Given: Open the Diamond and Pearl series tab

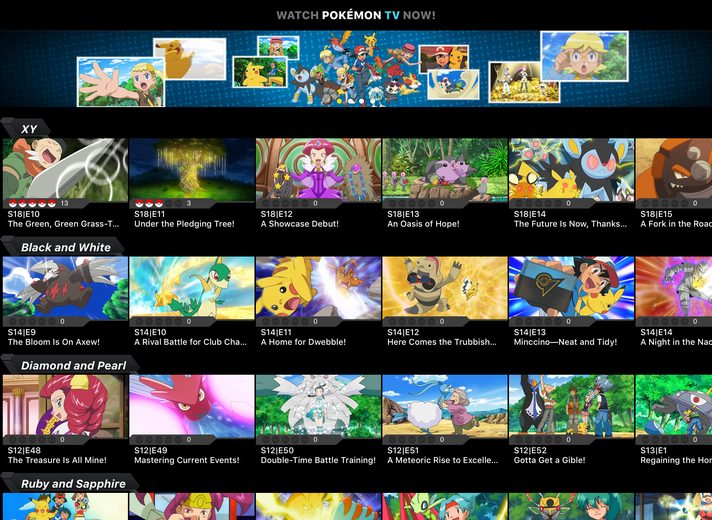Looking at the screenshot, I should [x=70, y=365].
